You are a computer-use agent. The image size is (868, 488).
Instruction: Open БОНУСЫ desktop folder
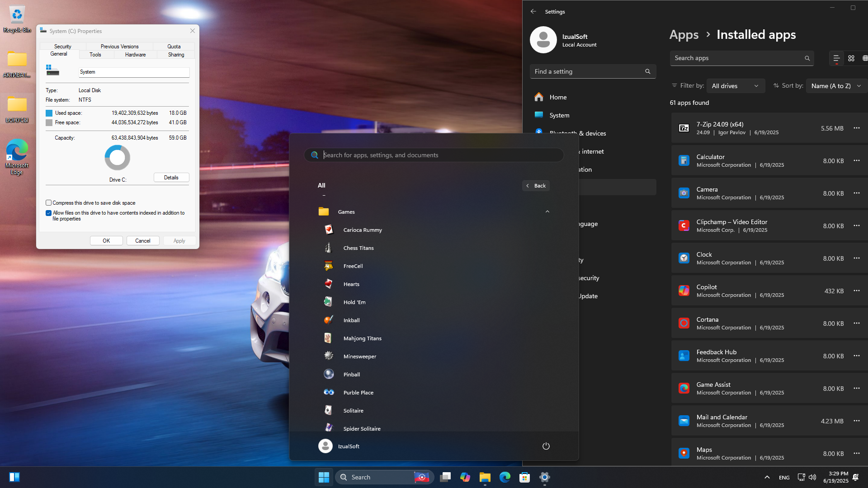click(17, 109)
